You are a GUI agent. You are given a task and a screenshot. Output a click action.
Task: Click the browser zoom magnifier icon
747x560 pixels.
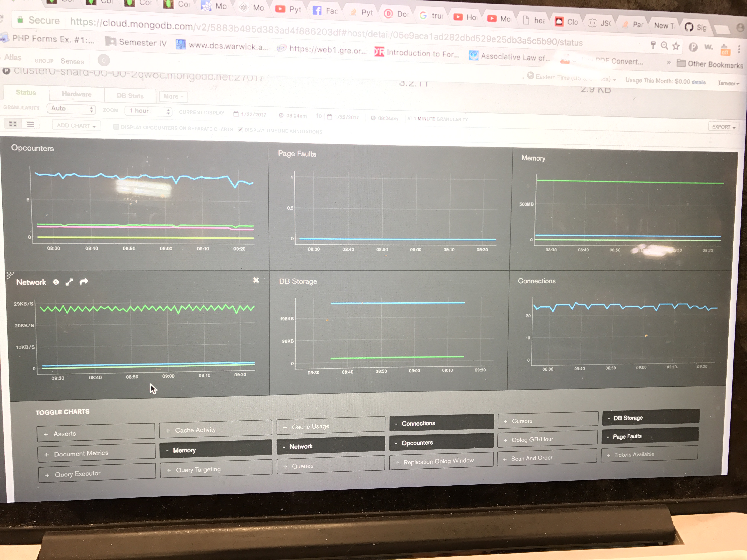pyautogui.click(x=664, y=45)
